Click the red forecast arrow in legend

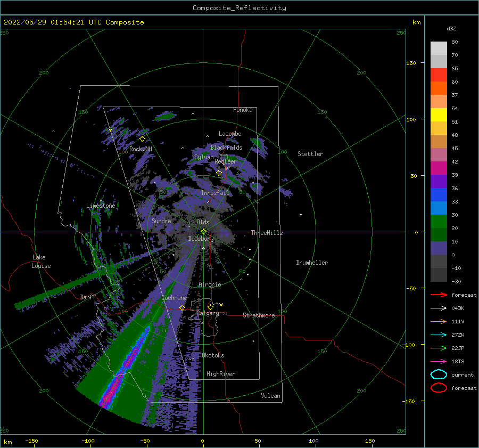pyautogui.click(x=439, y=295)
